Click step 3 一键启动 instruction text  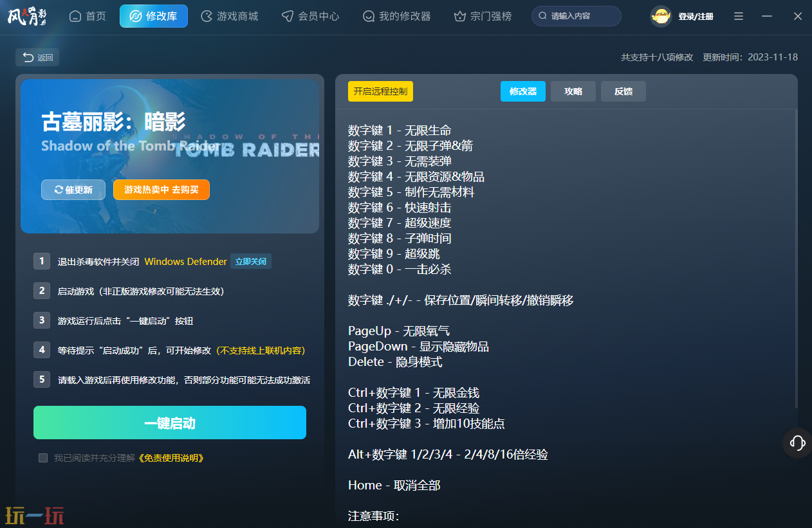pyautogui.click(x=125, y=321)
